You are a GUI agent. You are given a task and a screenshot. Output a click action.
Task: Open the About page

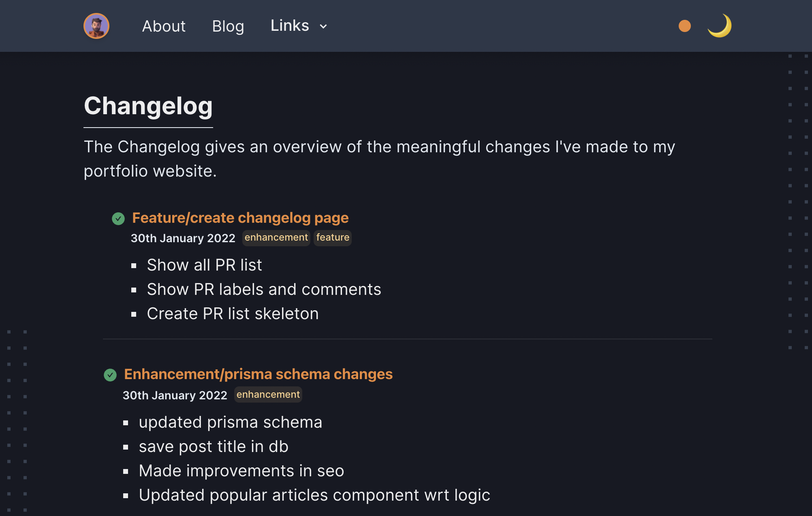[164, 26]
